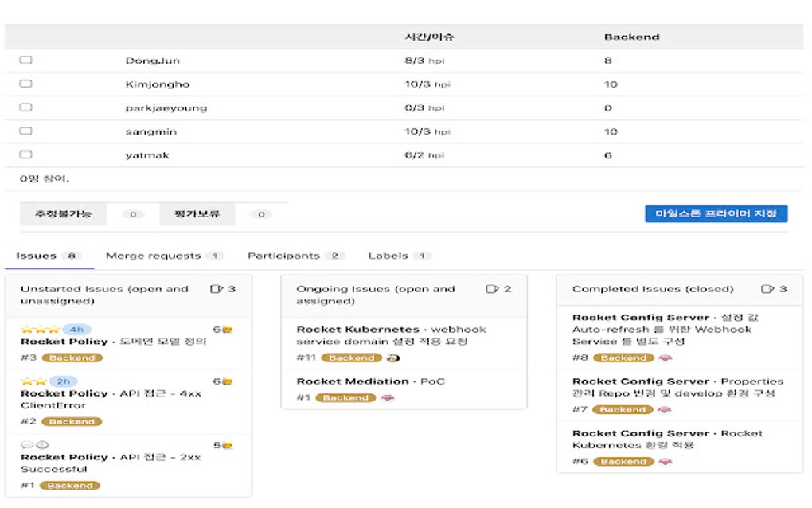This screenshot has height=508, width=812.
Task: Select the checkbox for yatmak
Action: click(26, 154)
